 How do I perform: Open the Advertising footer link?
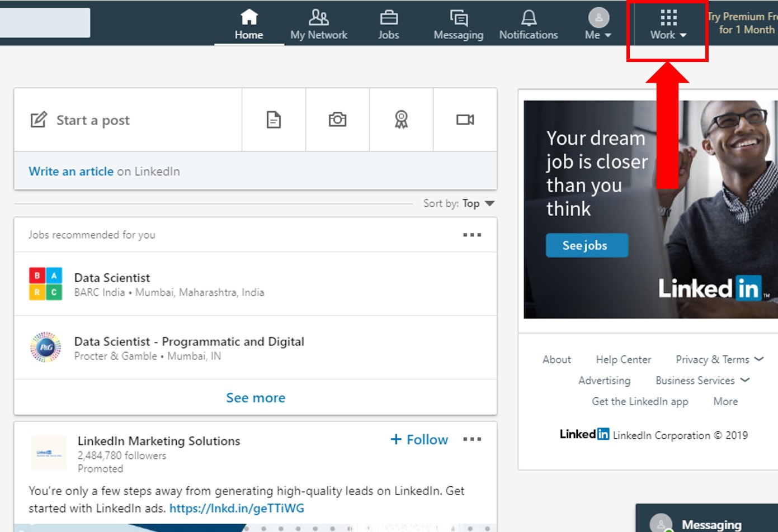click(x=604, y=381)
